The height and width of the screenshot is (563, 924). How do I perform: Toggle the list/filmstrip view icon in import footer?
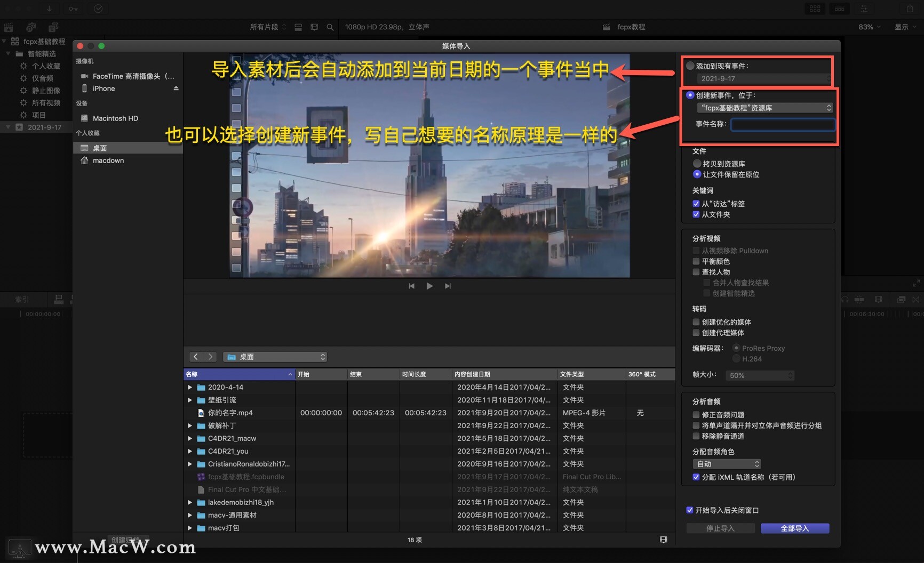tap(664, 540)
